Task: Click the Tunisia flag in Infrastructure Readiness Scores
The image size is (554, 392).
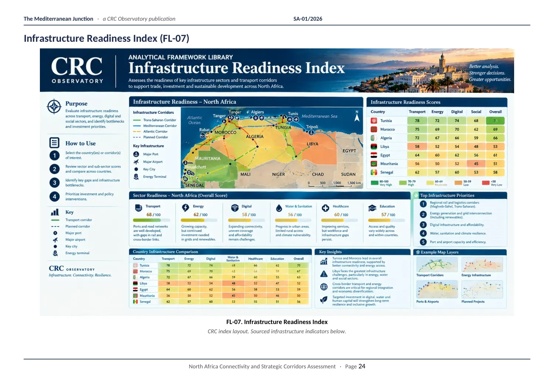Action: point(374,120)
